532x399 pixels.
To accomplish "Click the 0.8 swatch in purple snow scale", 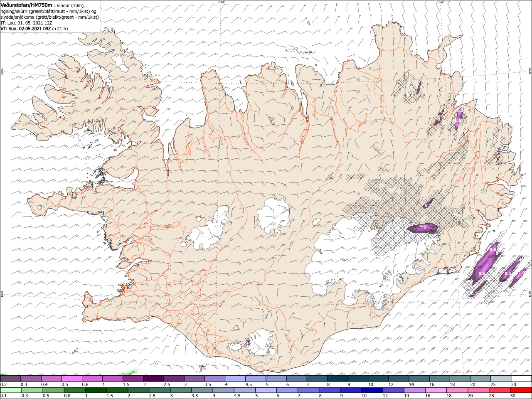I will coord(92,378).
